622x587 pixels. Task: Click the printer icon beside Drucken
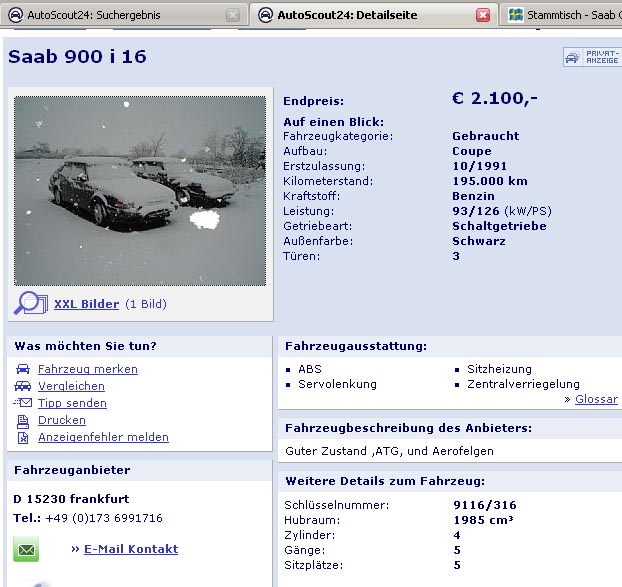(23, 422)
